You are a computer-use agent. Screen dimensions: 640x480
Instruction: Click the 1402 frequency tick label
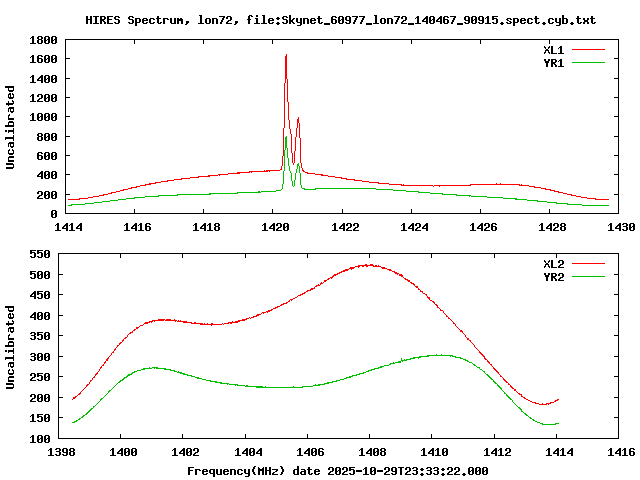[x=185, y=452]
